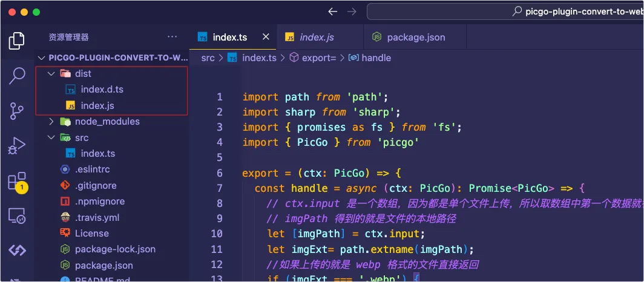Collapse the dist folder chevron

pos(51,74)
